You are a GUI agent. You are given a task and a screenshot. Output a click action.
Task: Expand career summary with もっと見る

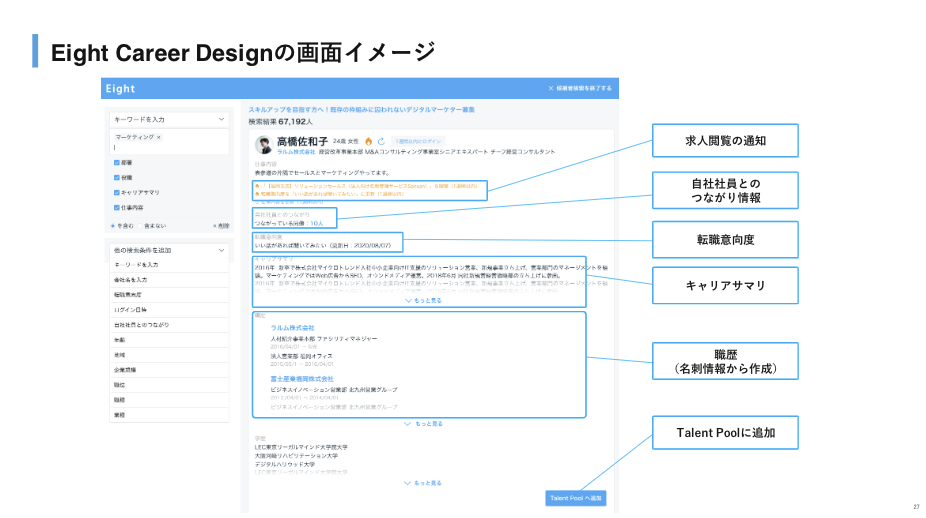click(x=423, y=301)
